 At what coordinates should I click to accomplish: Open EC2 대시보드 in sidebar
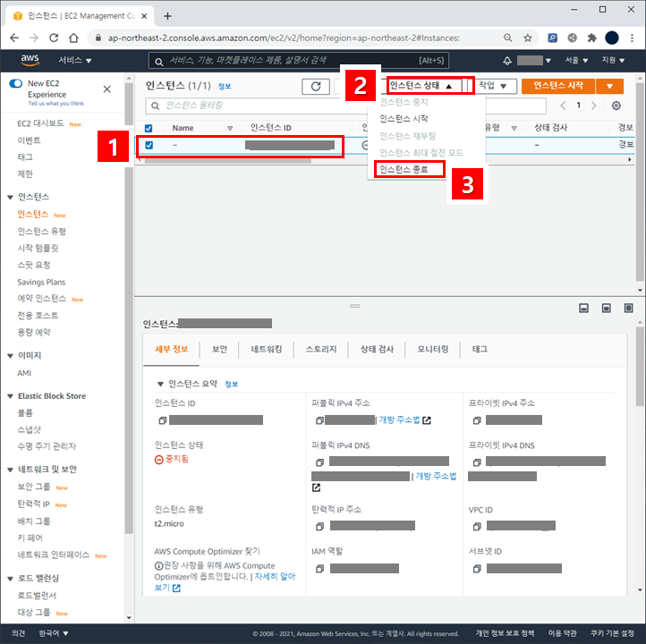tap(41, 123)
